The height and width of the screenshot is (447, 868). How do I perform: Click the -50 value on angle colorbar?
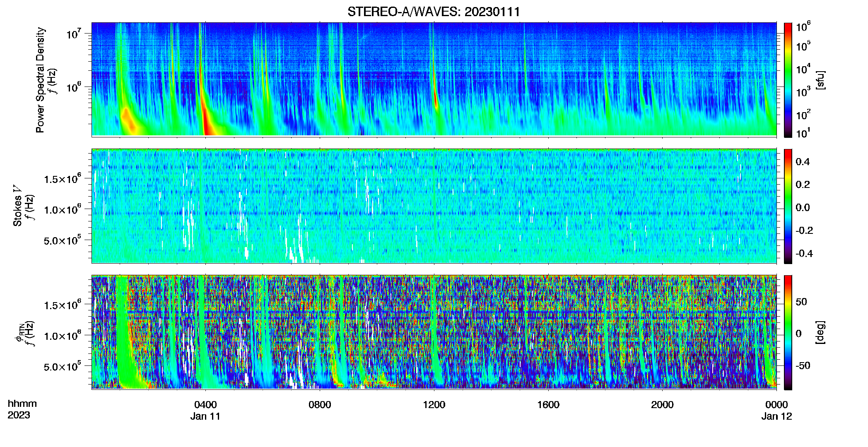pos(803,365)
